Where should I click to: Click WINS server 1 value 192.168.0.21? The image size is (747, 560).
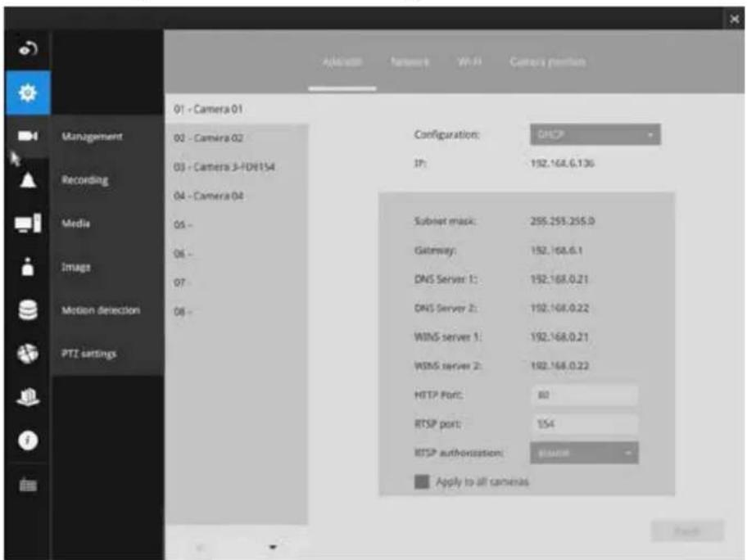(559, 337)
